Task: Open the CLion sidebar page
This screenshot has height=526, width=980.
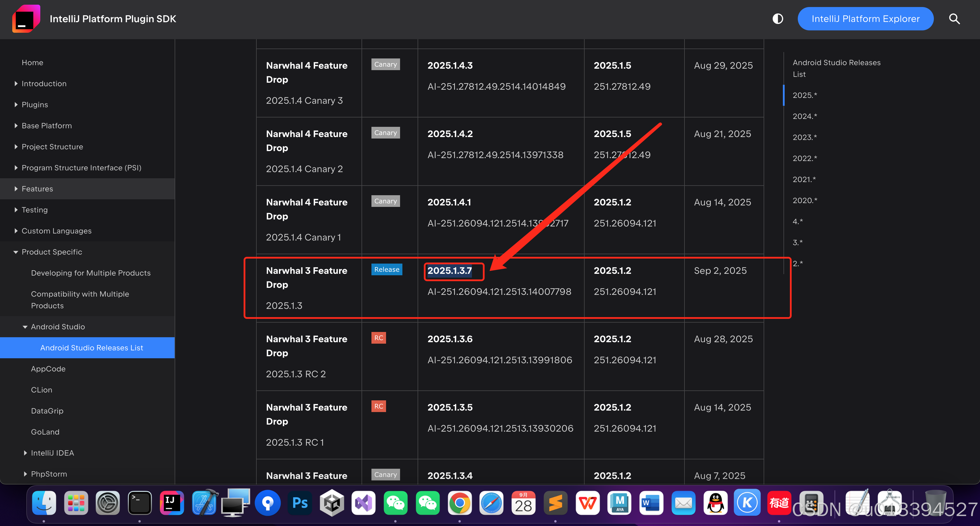Action: 41,390
